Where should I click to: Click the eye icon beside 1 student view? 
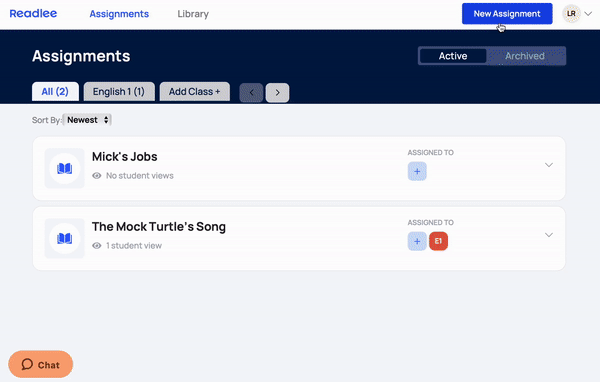[x=97, y=246]
